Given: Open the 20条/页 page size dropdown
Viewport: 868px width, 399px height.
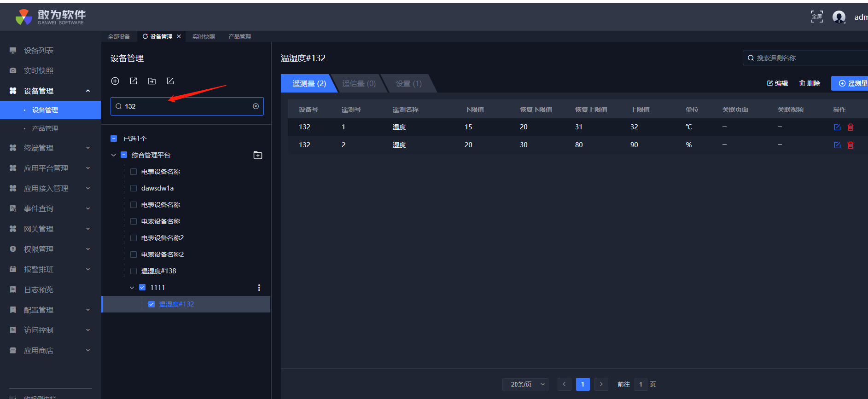Looking at the screenshot, I should 525,384.
